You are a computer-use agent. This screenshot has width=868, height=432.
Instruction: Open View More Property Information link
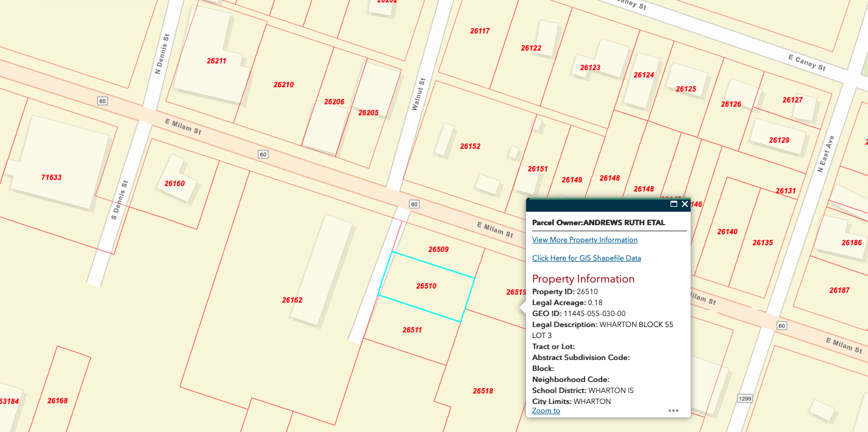pos(585,240)
